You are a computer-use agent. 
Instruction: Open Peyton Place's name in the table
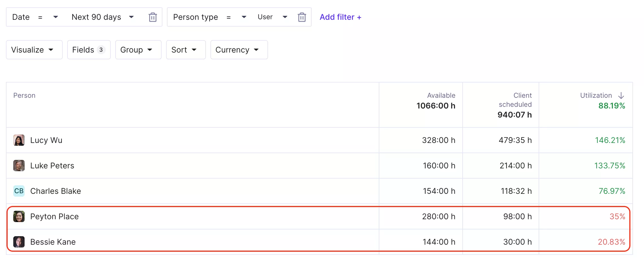coord(55,216)
